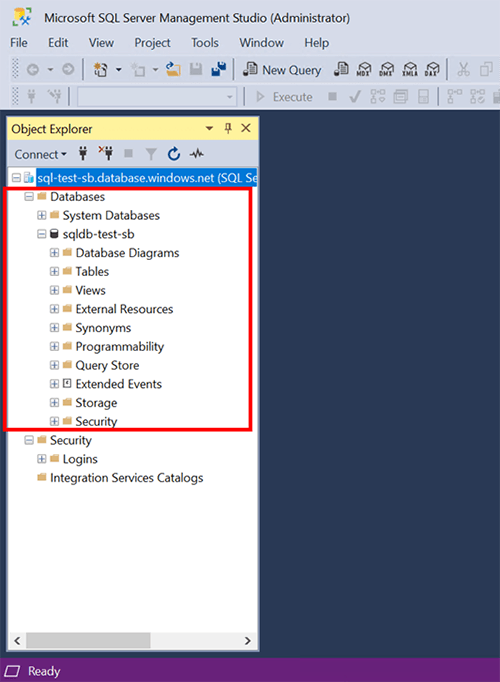Click the scroll left arrow in Object Explorer

17,640
